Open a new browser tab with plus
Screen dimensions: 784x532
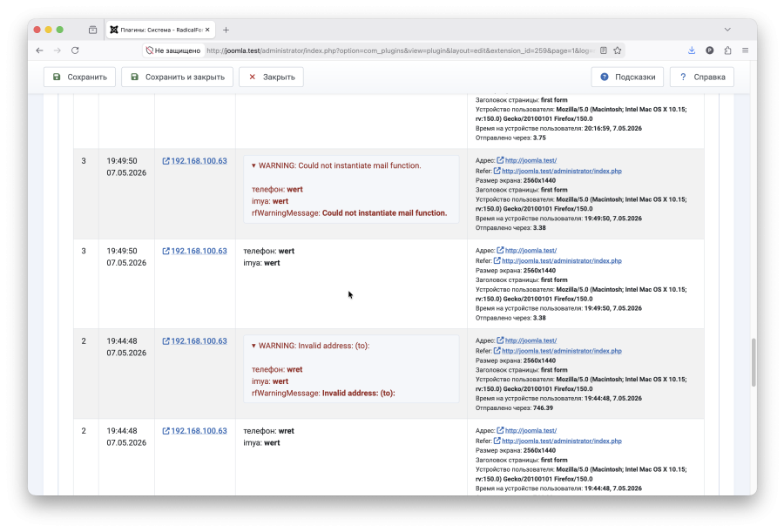pyautogui.click(x=226, y=30)
